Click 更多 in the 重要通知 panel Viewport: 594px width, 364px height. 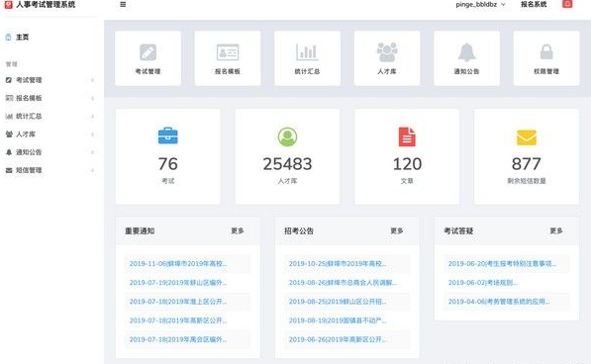point(238,230)
